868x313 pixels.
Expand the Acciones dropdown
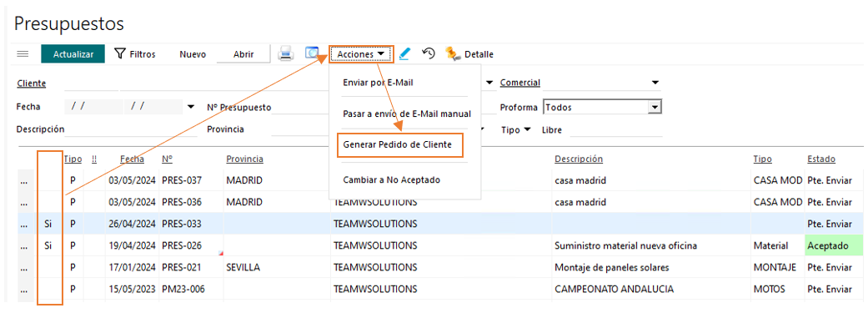point(361,54)
